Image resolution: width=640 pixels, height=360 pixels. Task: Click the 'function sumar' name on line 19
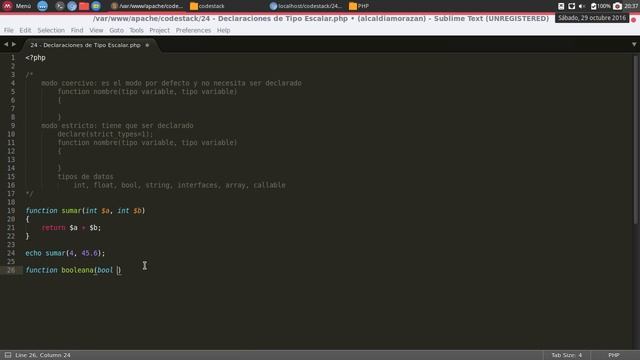click(x=53, y=211)
